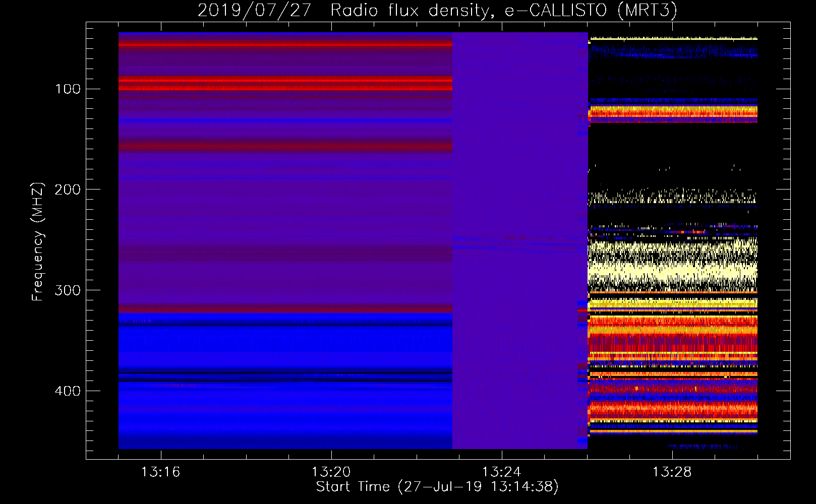Click the 13:16 time tick label
The height and width of the screenshot is (504, 816).
click(160, 472)
